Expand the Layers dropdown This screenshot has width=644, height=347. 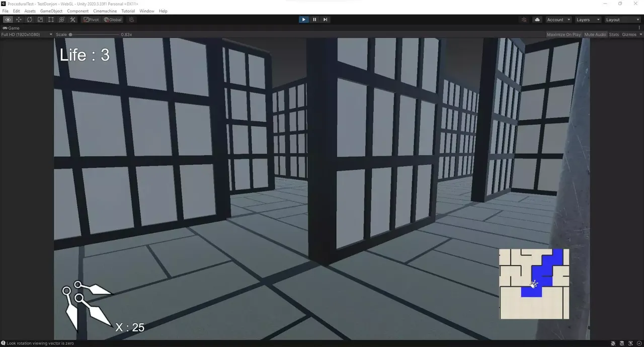[x=588, y=20]
